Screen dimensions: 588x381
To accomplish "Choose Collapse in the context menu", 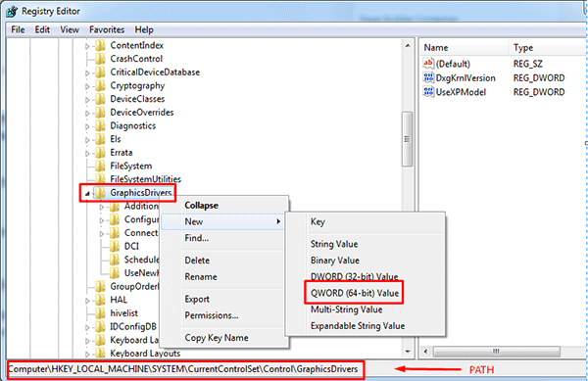I will pos(223,206).
